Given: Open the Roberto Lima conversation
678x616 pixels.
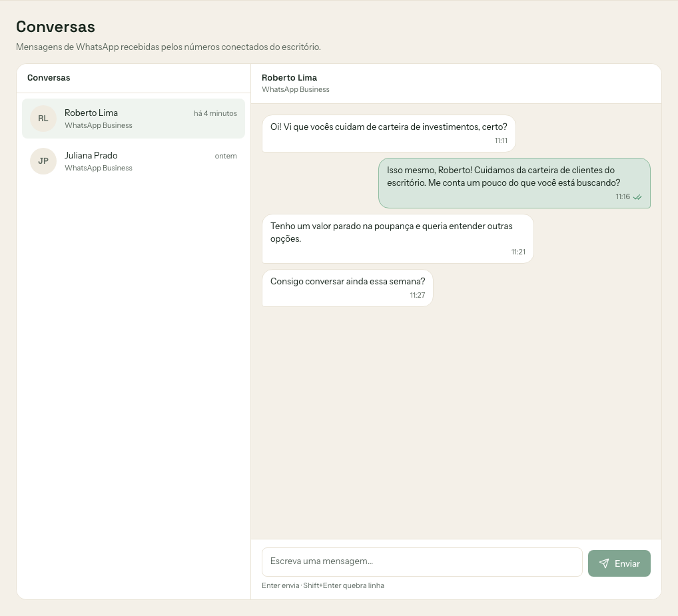Looking at the screenshot, I should click(134, 119).
